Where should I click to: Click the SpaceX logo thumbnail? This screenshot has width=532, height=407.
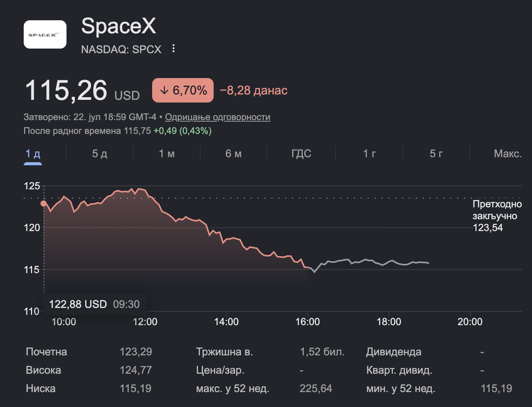[x=45, y=34]
